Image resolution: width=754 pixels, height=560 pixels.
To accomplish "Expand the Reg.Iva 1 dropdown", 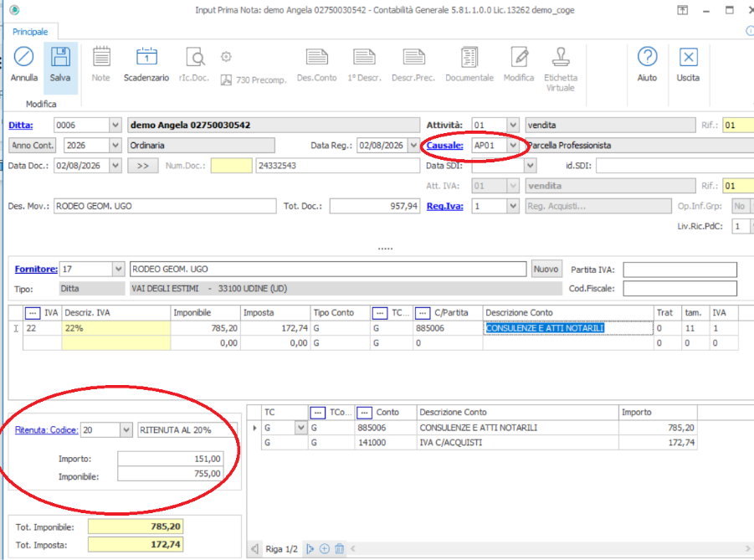I will tap(513, 206).
